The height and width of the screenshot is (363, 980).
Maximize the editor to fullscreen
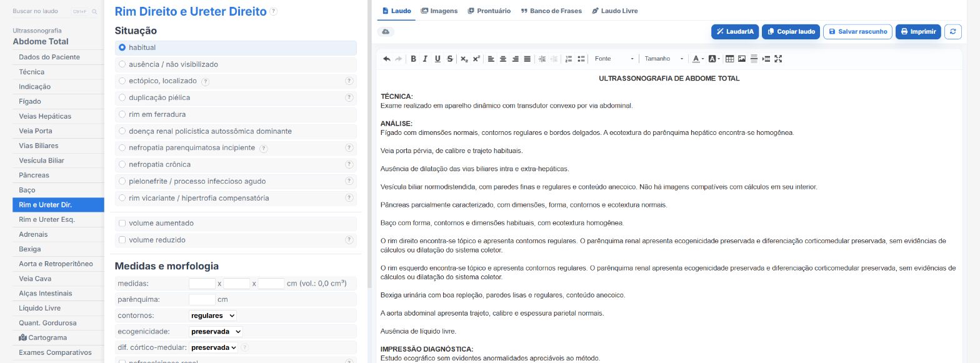pyautogui.click(x=778, y=59)
